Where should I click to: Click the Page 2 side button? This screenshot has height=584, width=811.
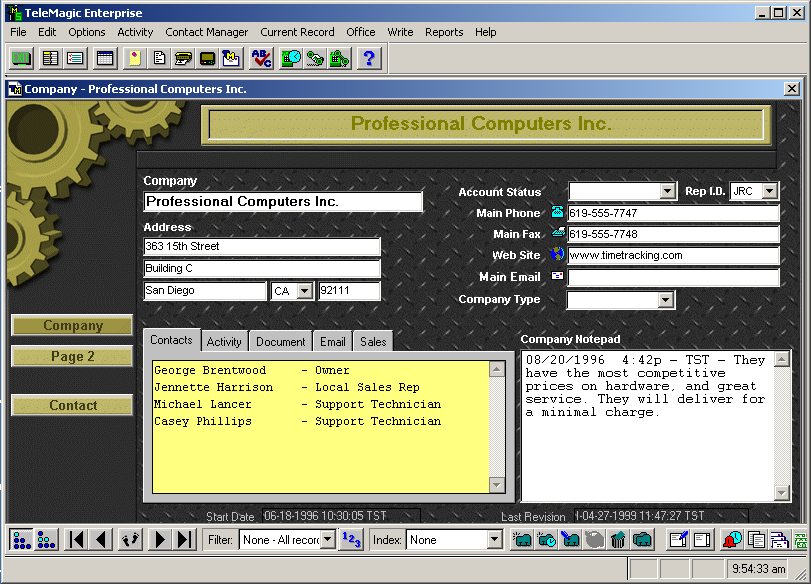[x=72, y=356]
